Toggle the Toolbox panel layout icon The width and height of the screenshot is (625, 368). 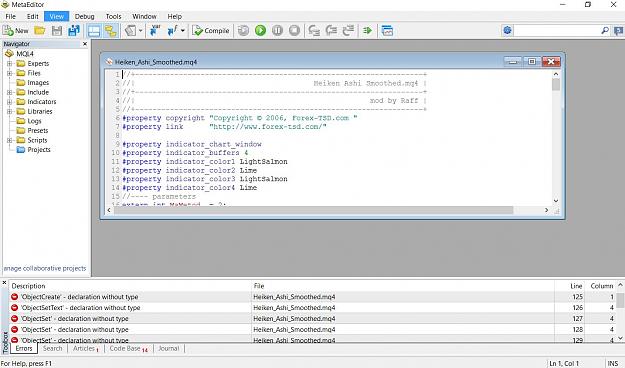(94, 31)
